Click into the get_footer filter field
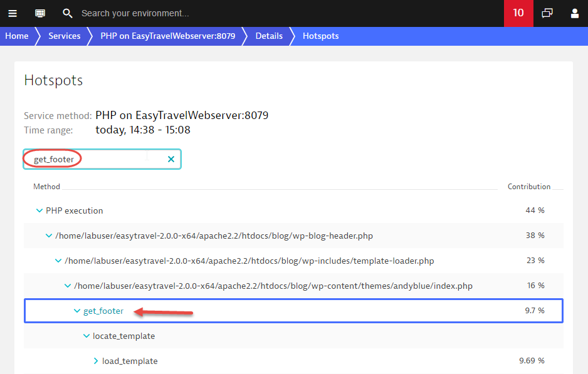The image size is (588, 374). pos(102,159)
